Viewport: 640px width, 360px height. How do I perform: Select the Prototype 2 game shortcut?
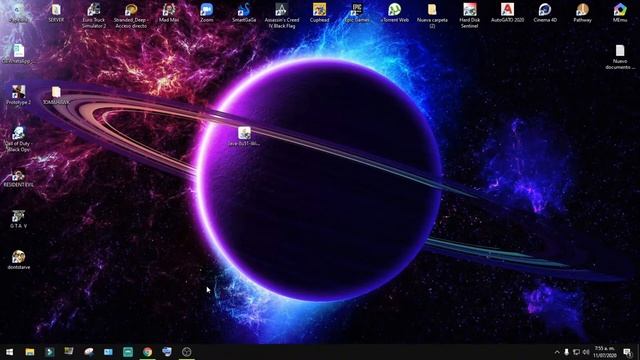pos(18,95)
